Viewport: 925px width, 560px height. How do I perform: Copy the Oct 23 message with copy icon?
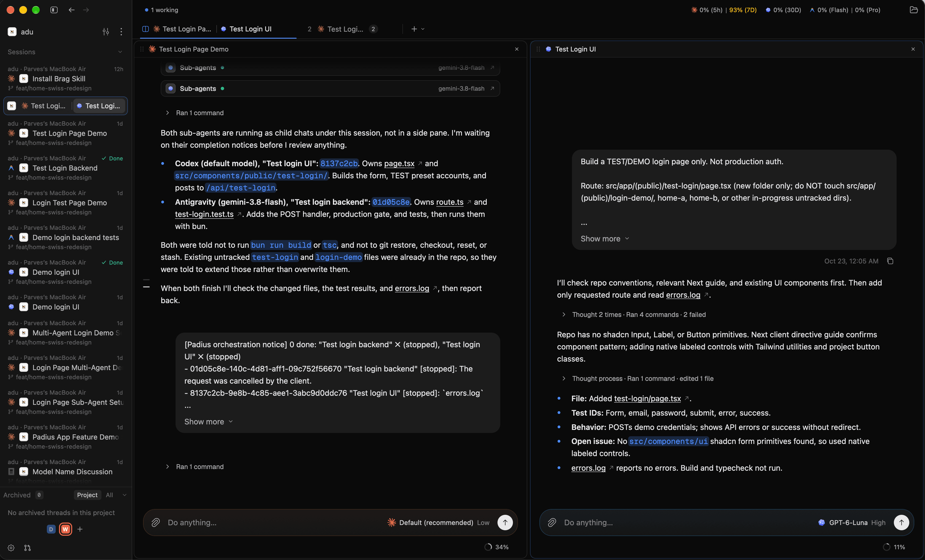coord(890,261)
